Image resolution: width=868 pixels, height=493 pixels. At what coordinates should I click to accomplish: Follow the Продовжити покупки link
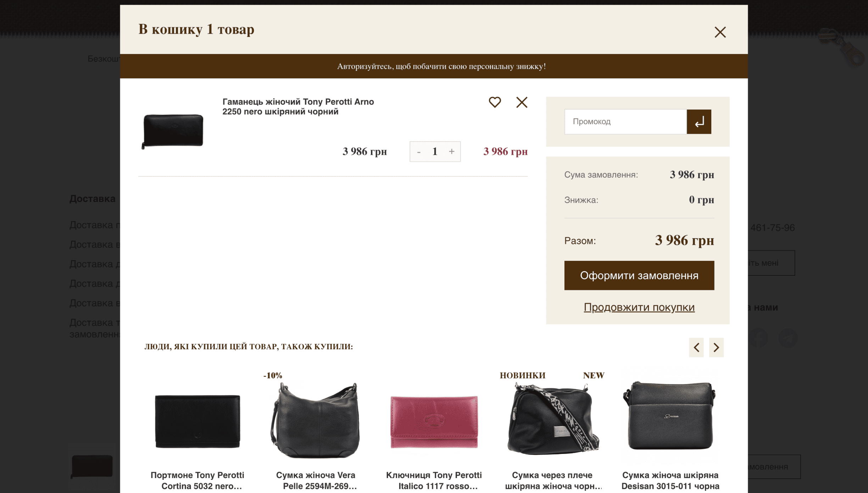639,307
